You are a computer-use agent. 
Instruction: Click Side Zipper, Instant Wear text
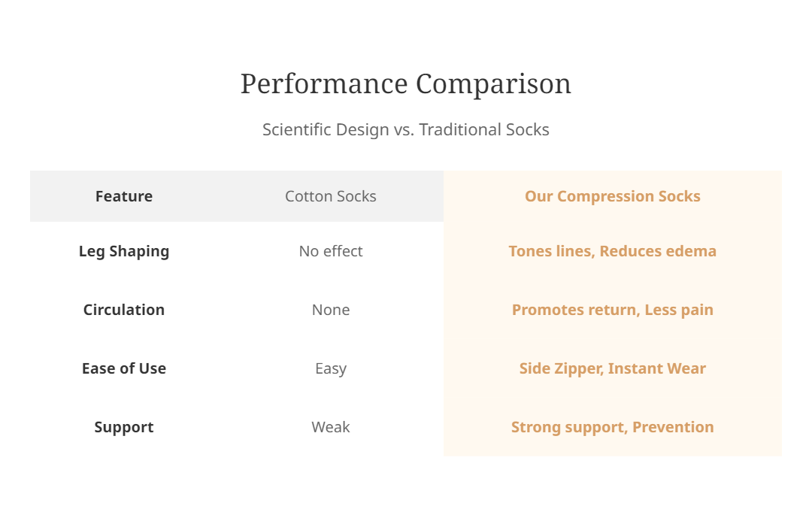613,368
